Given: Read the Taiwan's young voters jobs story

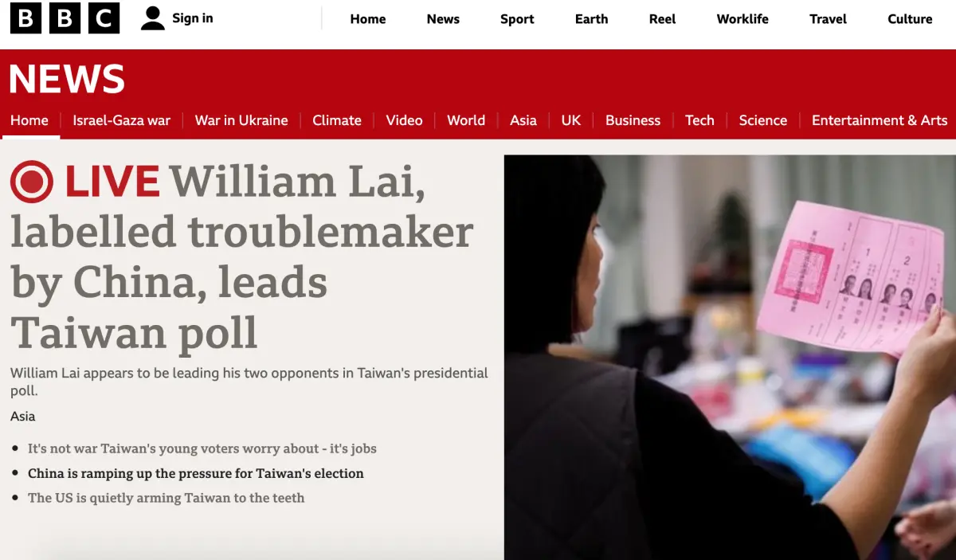Looking at the screenshot, I should pos(202,448).
